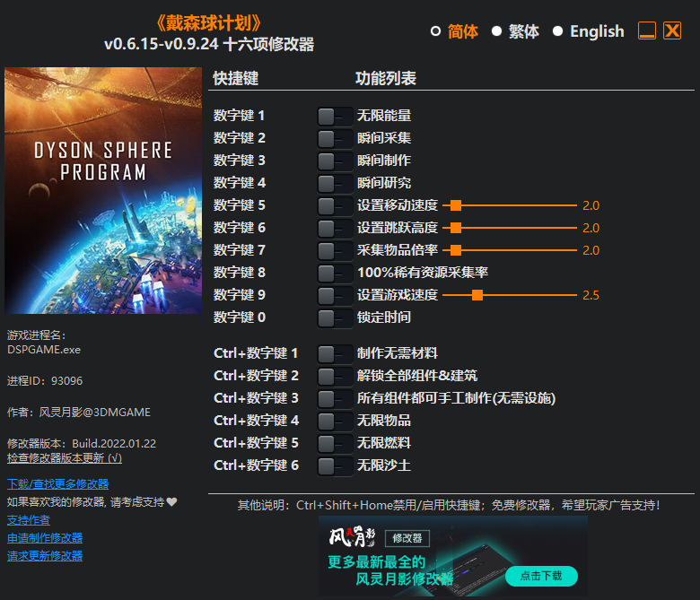Click 点击下载 button in banner
Screen dimensions: 700x600
click(541, 576)
